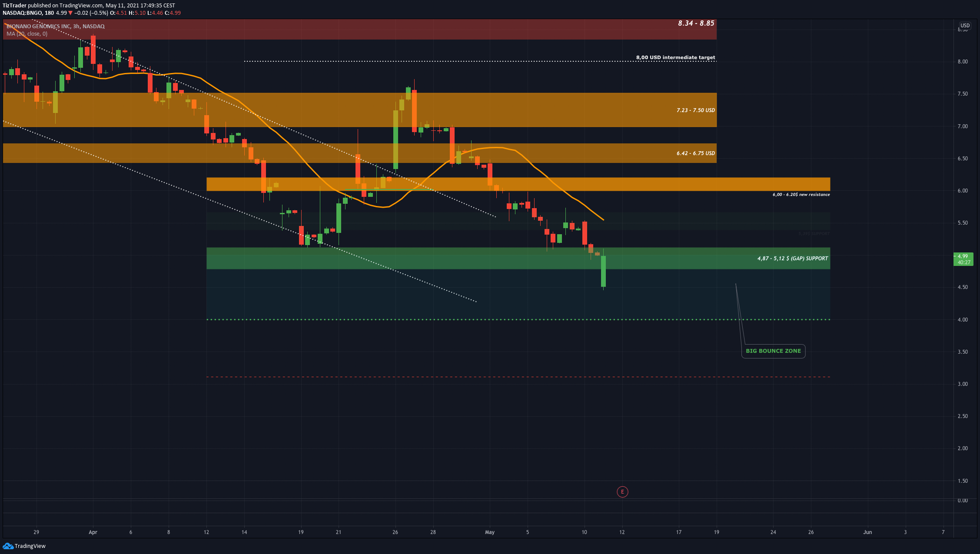Click the high price H:5.10 value
The image size is (980, 554).
137,13
